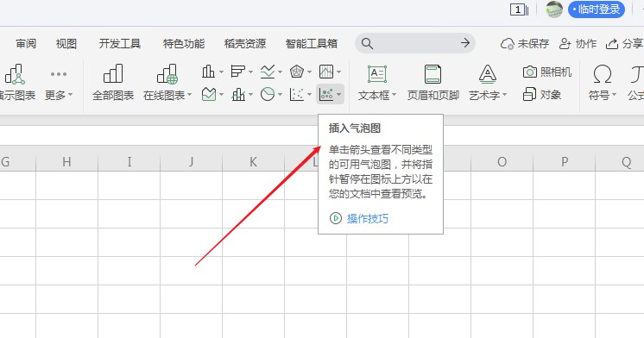Expand the column chart dropdown arrow

click(x=221, y=72)
